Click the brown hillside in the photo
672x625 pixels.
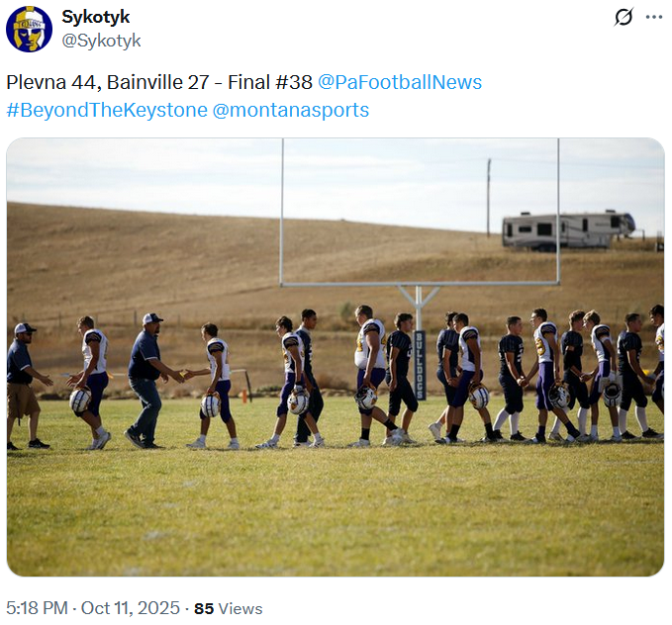point(148,257)
